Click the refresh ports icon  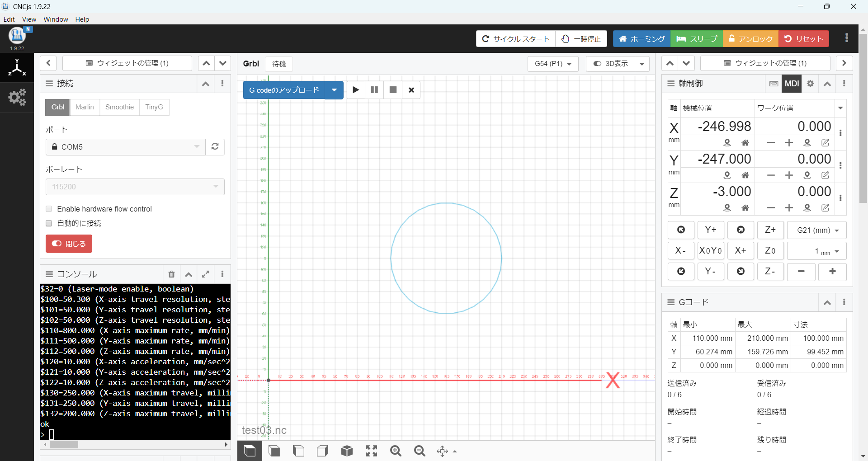pyautogui.click(x=215, y=147)
